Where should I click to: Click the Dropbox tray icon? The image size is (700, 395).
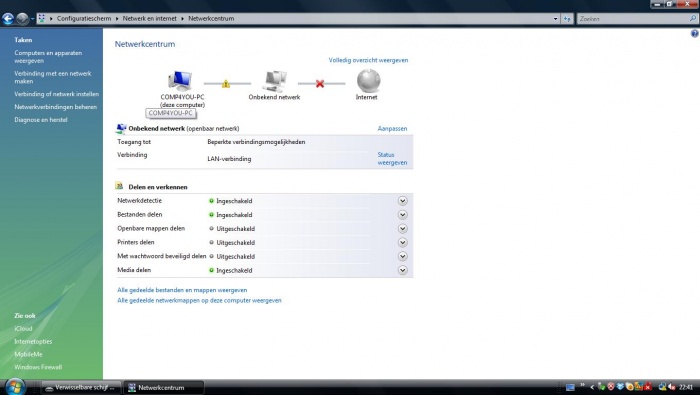point(620,387)
